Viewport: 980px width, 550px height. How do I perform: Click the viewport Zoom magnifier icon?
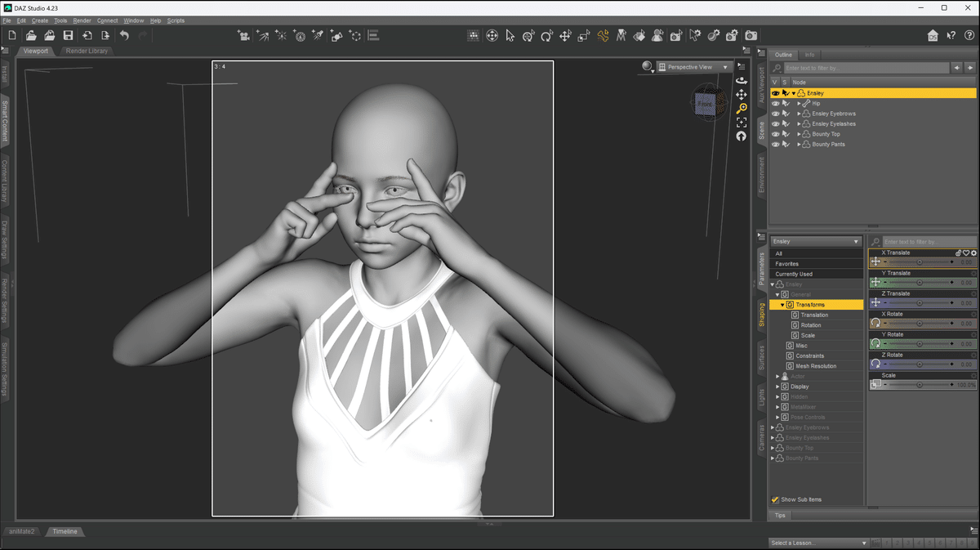742,109
